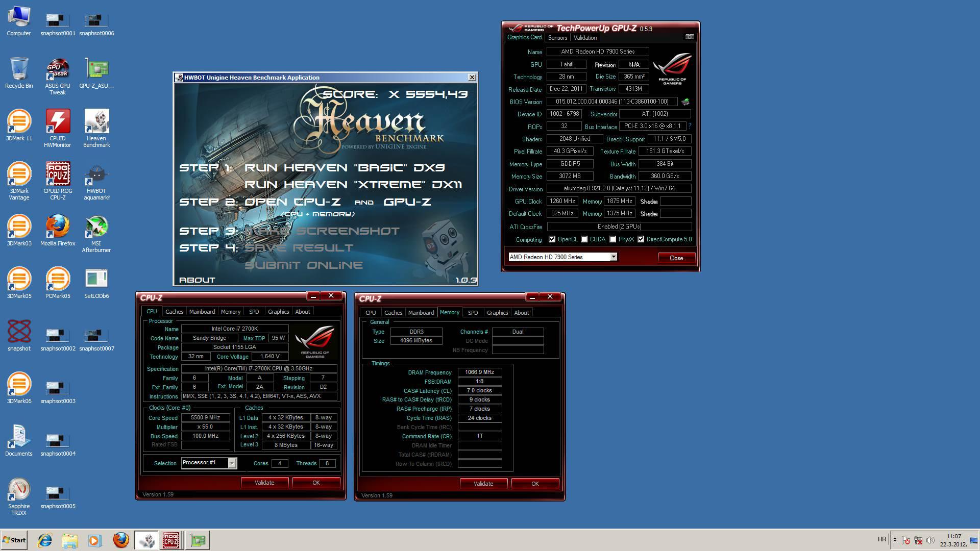Open the Recycle Bin desktop icon
This screenshot has width=980, height=551.
coord(19,74)
